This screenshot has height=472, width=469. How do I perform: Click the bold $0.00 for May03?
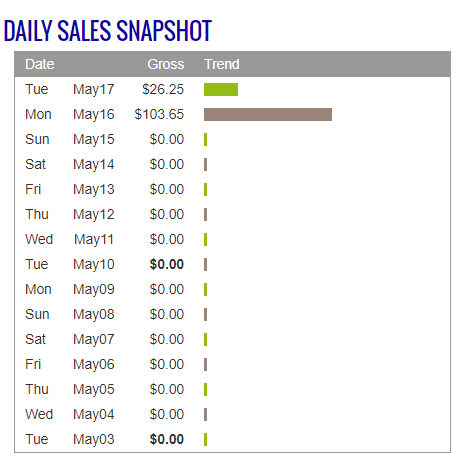tap(167, 439)
